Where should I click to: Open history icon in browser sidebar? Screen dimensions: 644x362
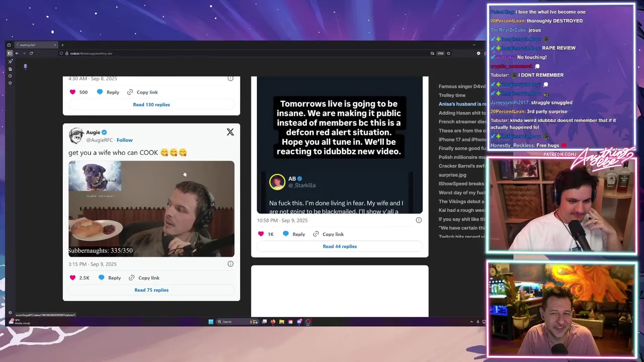click(x=10, y=76)
